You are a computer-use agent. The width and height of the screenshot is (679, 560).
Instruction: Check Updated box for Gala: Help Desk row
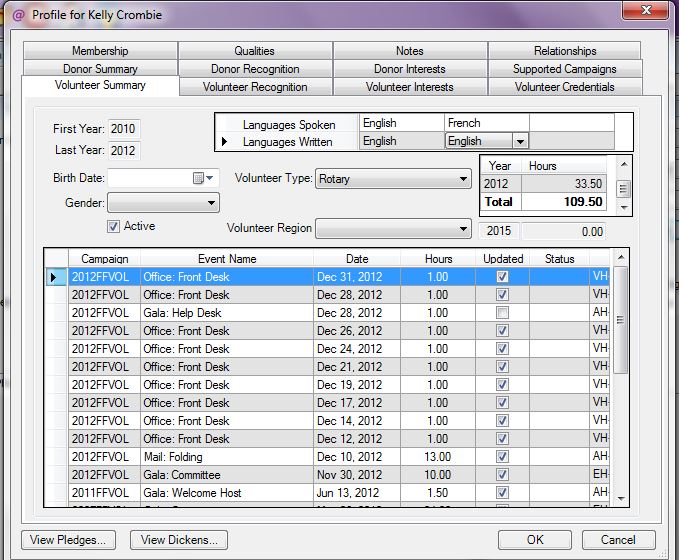pos(502,312)
